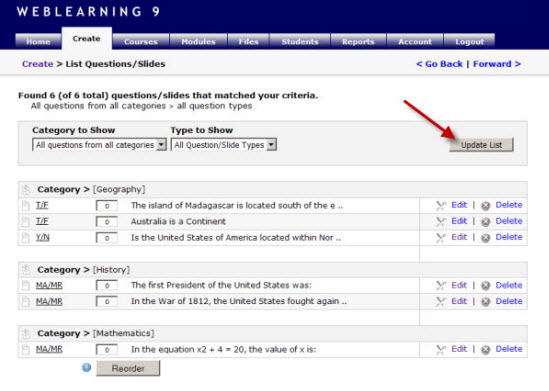Focus the order field for War of 1812 question
This screenshot has height=391, width=549.
[106, 301]
